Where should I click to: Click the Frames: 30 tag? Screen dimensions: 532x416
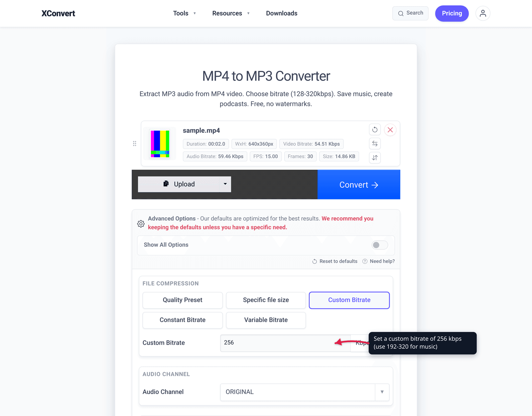pyautogui.click(x=300, y=156)
